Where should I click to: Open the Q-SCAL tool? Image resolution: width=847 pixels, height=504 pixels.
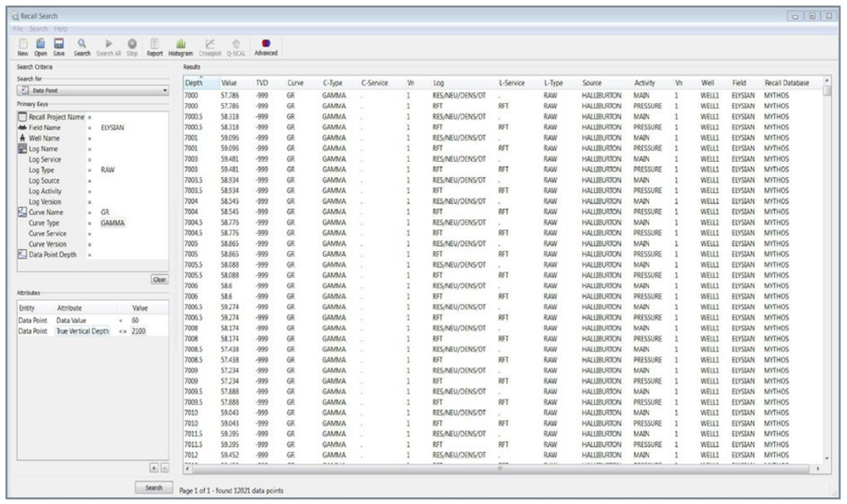tap(236, 47)
